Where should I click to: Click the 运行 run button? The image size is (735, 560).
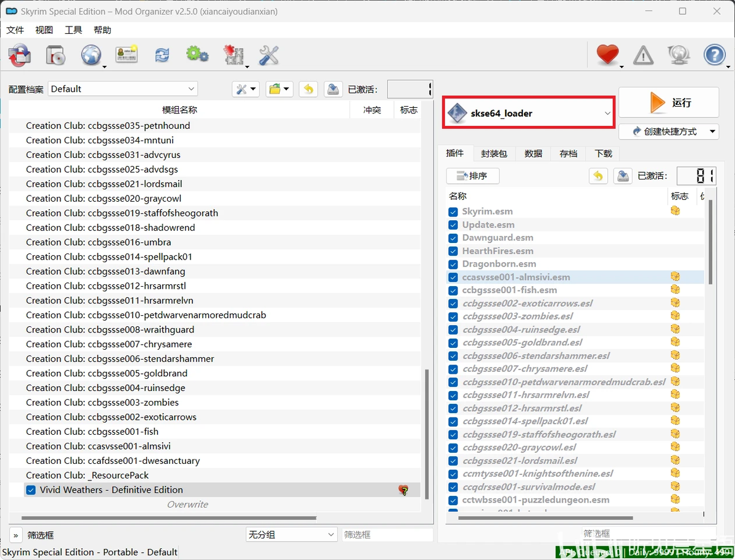(669, 102)
